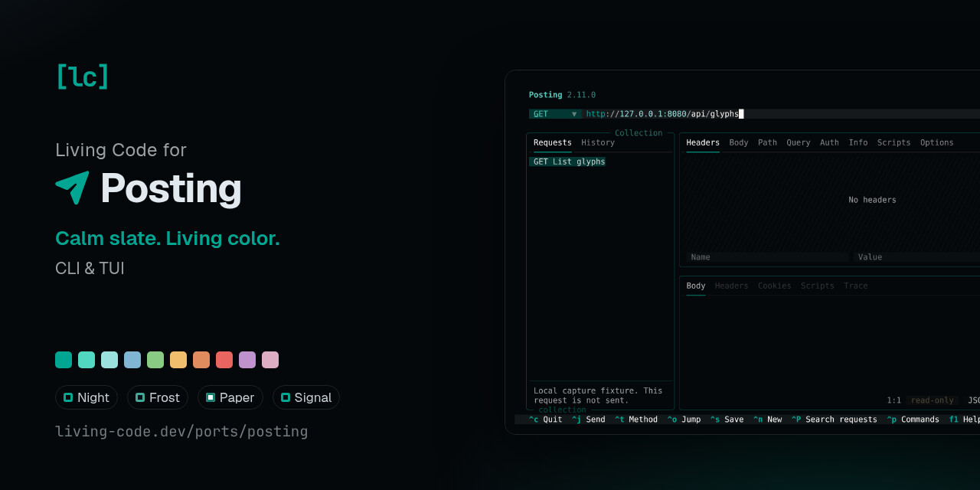The height and width of the screenshot is (490, 980).
Task: Select the request Headers tab above No headers
Action: [x=703, y=142]
